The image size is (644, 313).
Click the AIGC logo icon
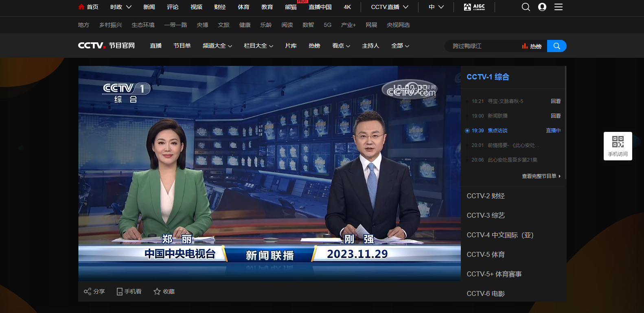pyautogui.click(x=474, y=7)
